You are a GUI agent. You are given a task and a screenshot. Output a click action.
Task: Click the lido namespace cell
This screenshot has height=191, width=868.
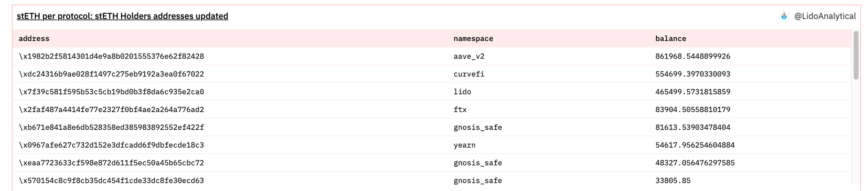[x=462, y=92]
